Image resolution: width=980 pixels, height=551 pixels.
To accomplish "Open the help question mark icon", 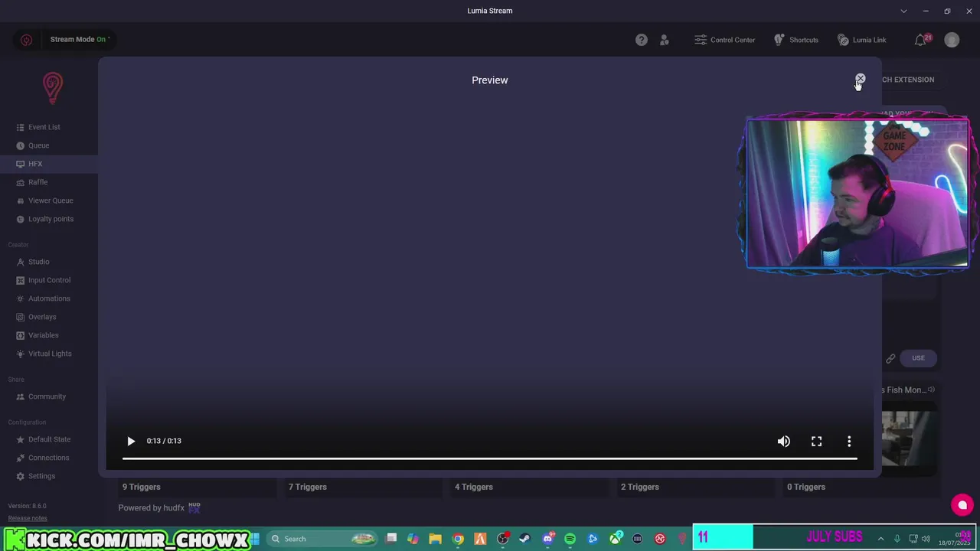I will click(642, 40).
